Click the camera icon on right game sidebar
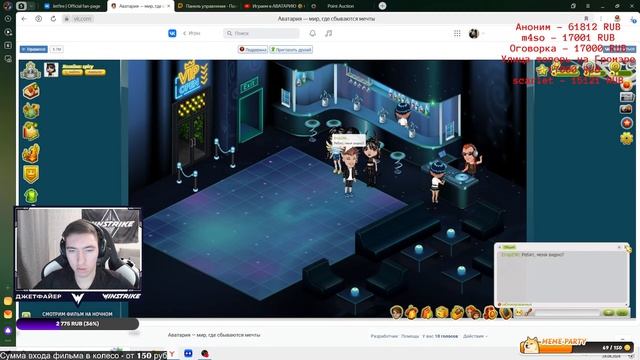Screen dimensions: 640x360 coord(627,109)
